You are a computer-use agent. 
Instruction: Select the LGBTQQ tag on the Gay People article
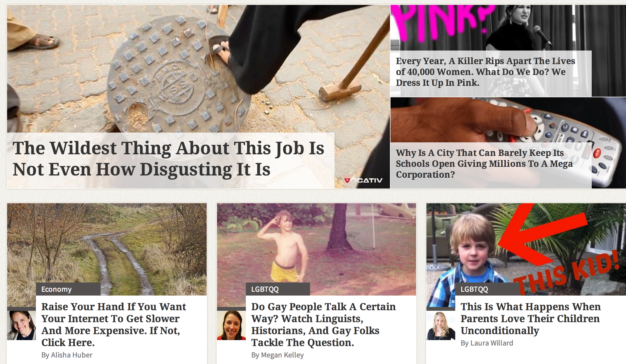278,289
